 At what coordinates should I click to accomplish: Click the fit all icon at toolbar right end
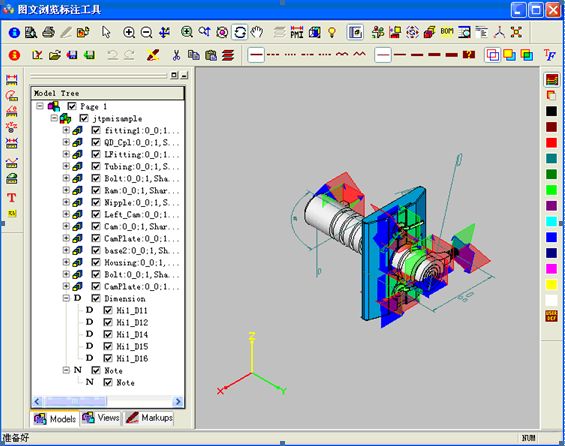click(516, 32)
